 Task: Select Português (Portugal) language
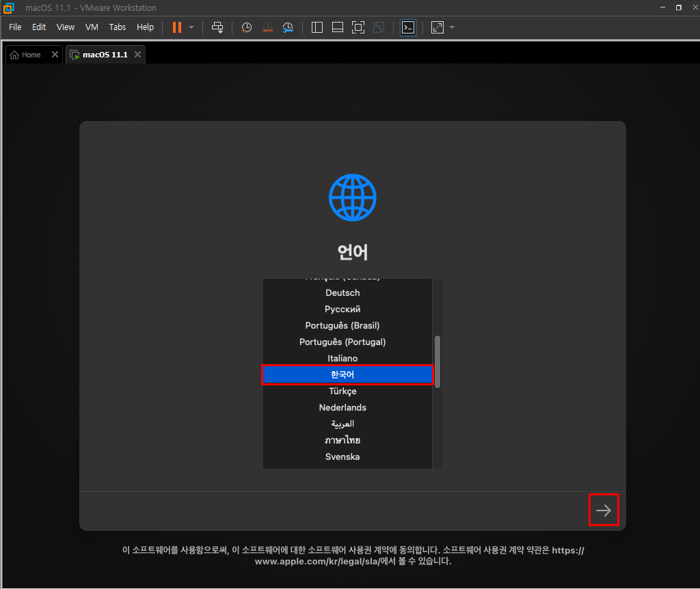347,342
